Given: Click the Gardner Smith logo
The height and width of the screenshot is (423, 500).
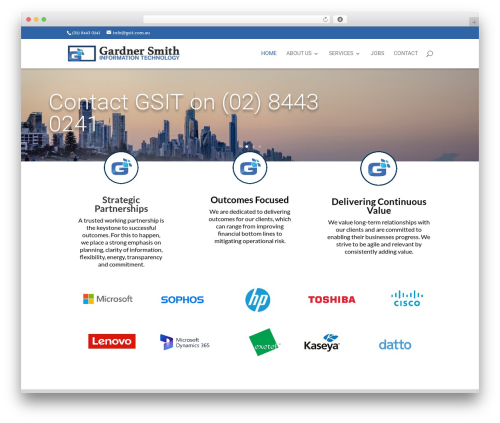Looking at the screenshot, I should click(x=123, y=53).
